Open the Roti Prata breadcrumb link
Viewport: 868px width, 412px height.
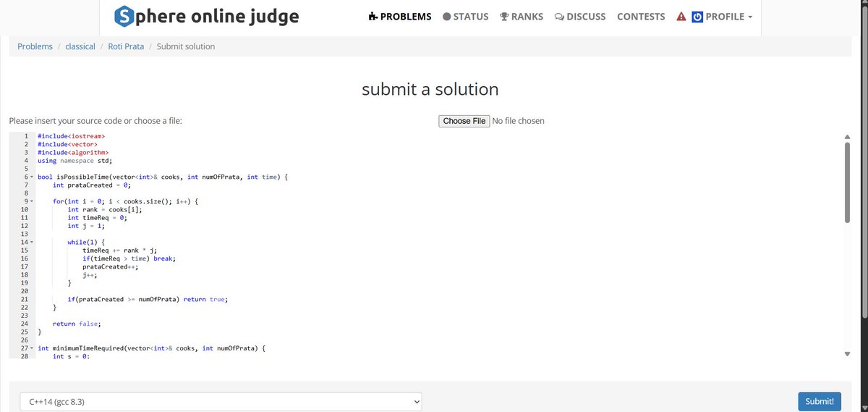pos(126,46)
